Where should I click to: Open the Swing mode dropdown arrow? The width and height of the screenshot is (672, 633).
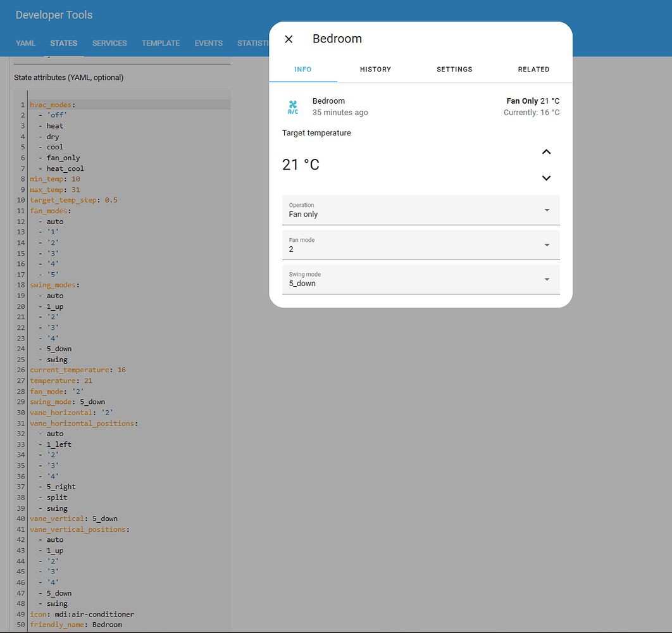546,279
